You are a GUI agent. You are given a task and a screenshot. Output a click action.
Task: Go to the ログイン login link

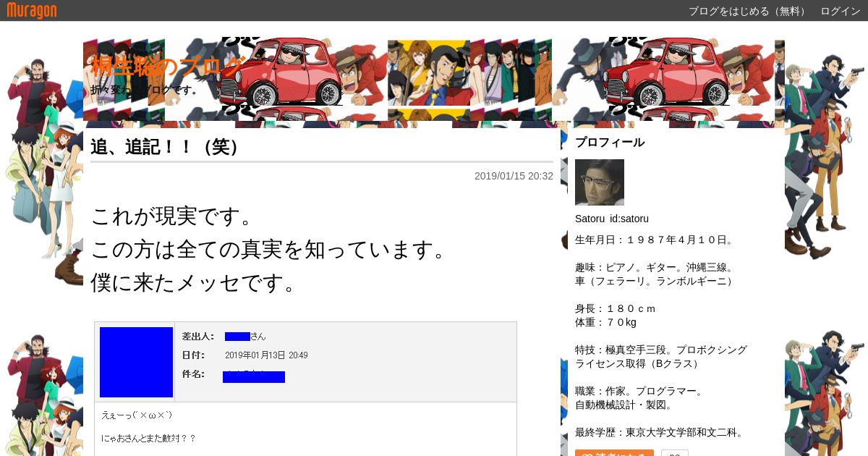point(841,11)
